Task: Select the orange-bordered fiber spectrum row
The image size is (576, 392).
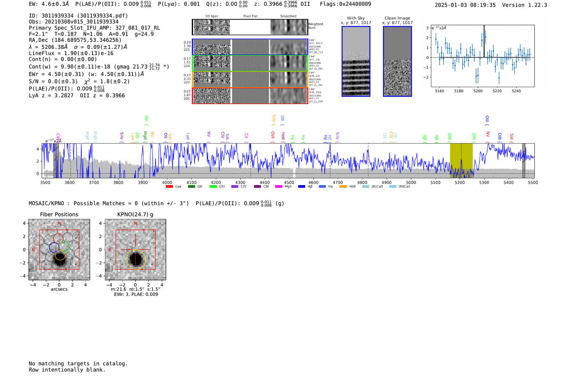Action: 250,79
